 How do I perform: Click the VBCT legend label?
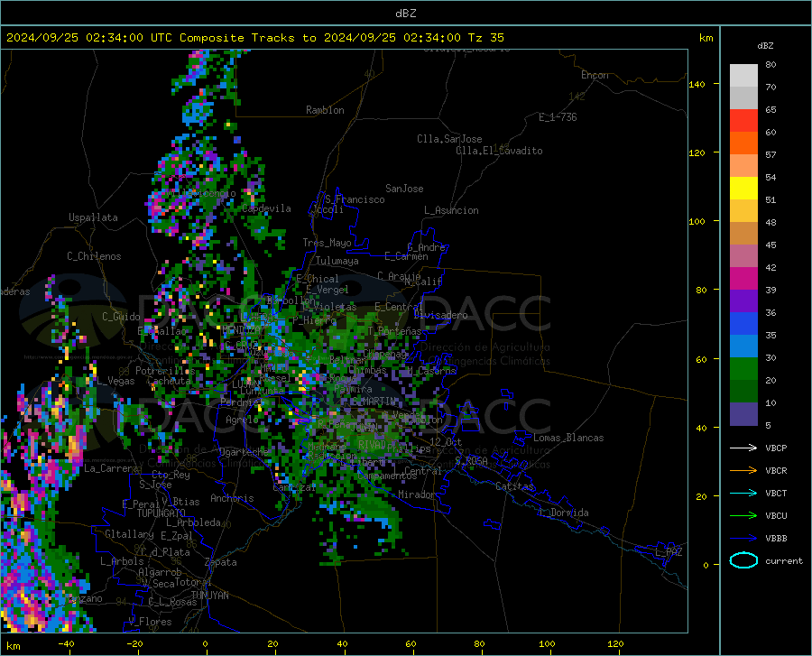click(776, 493)
